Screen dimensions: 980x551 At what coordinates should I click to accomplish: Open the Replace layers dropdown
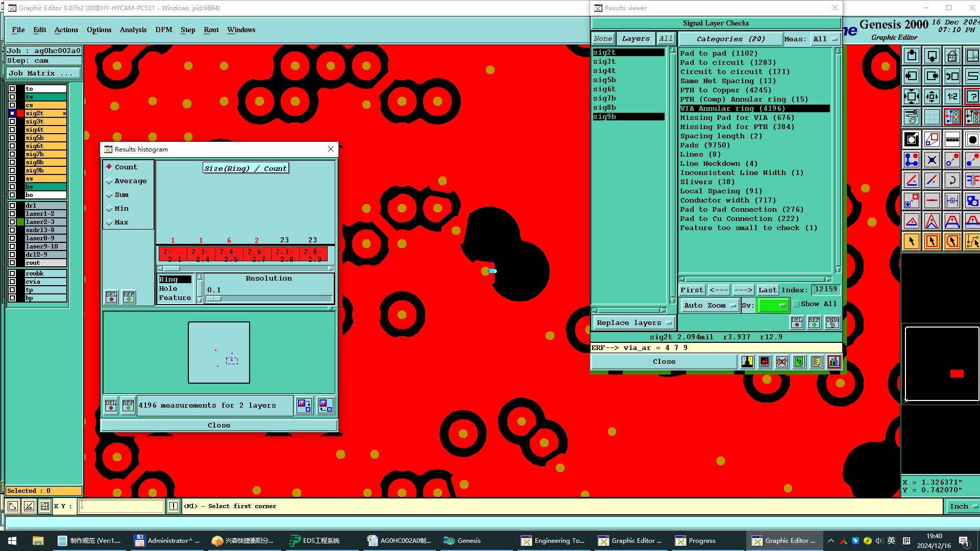coord(633,323)
